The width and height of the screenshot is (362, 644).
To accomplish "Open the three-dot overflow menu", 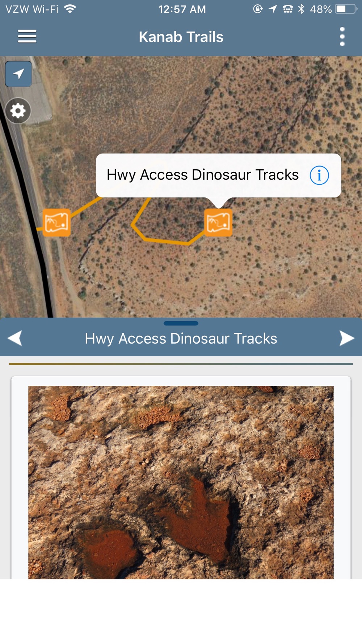I will click(x=342, y=37).
